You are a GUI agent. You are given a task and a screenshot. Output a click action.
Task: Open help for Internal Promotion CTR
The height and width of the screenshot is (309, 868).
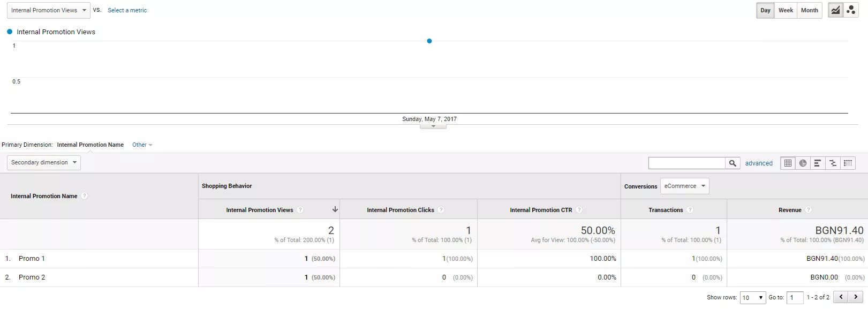click(x=579, y=210)
